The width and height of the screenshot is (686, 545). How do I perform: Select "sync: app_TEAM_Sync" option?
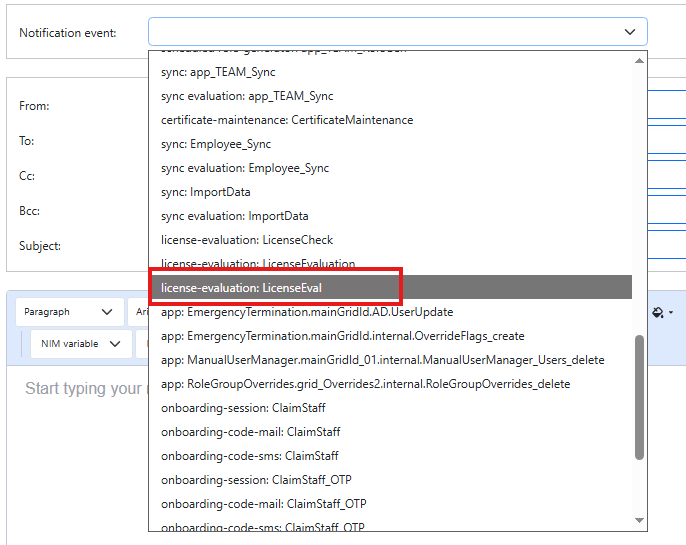click(x=390, y=72)
